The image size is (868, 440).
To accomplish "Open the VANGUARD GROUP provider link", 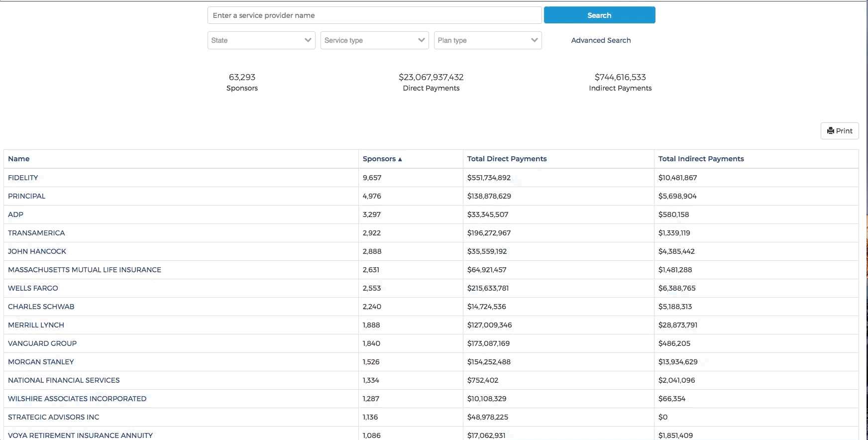I will [x=42, y=343].
